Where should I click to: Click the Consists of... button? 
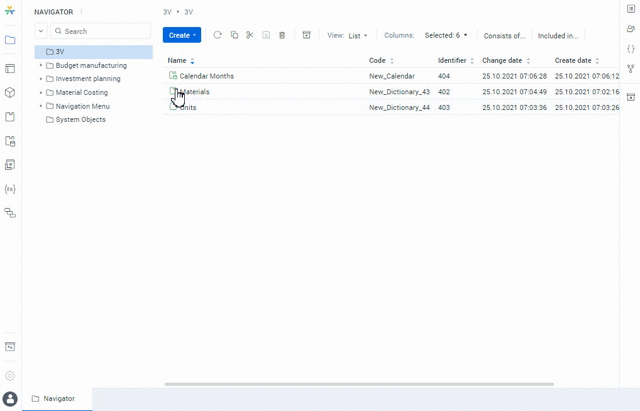click(x=504, y=36)
